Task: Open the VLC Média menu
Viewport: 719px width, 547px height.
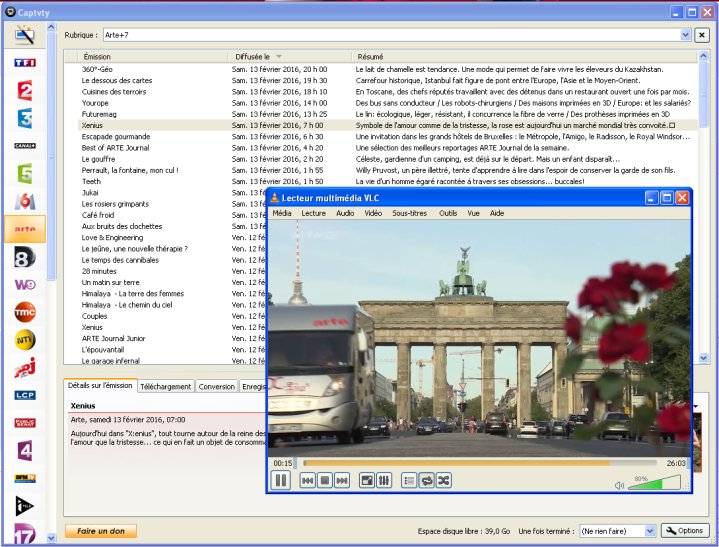Action: (x=282, y=213)
